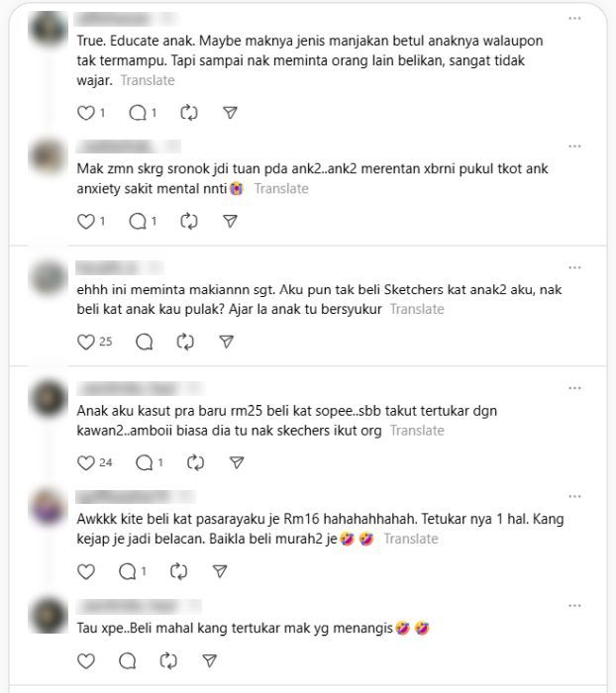Open more options for 'True. Educate anak' comment
This screenshot has height=693, width=616.
point(574,18)
